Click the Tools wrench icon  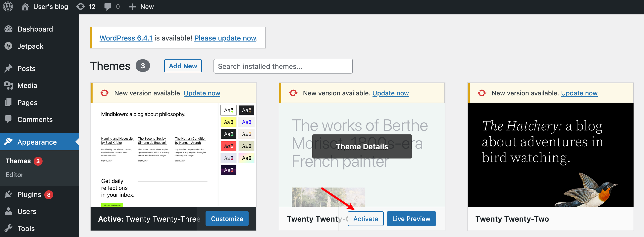point(8,228)
